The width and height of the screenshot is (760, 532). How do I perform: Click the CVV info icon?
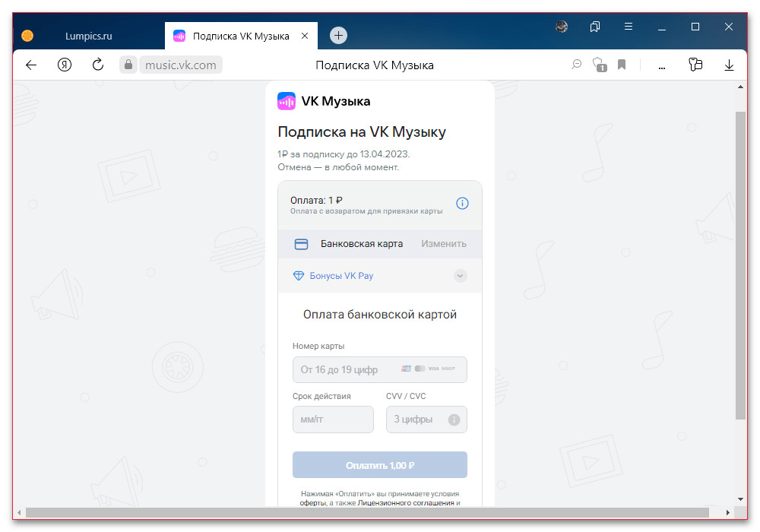pyautogui.click(x=454, y=420)
